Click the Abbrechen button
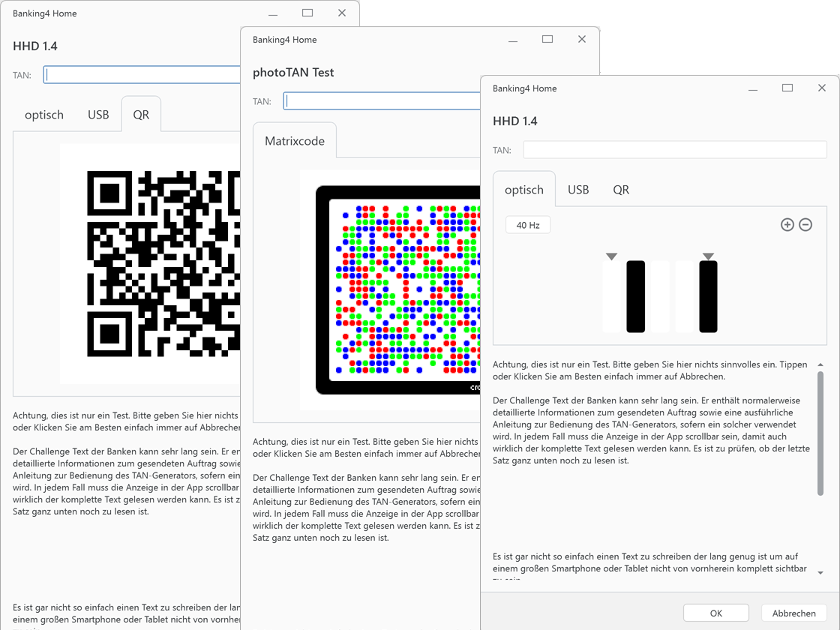 [793, 613]
